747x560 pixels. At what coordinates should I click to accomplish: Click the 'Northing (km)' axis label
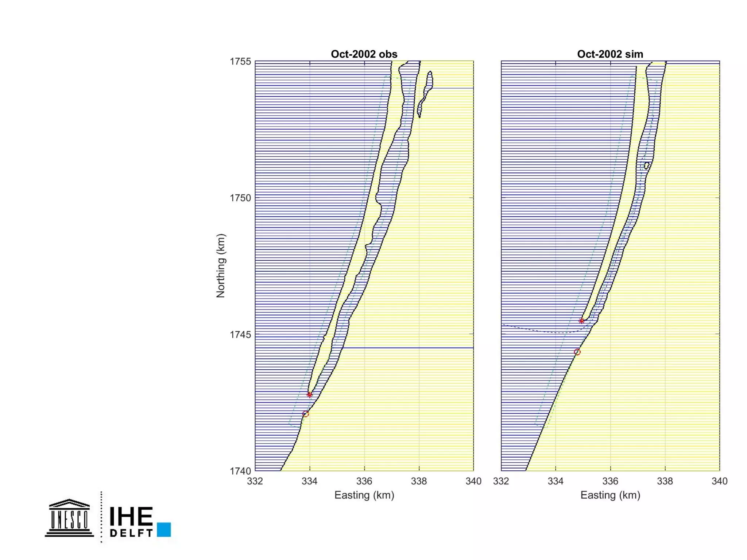pyautogui.click(x=221, y=265)
